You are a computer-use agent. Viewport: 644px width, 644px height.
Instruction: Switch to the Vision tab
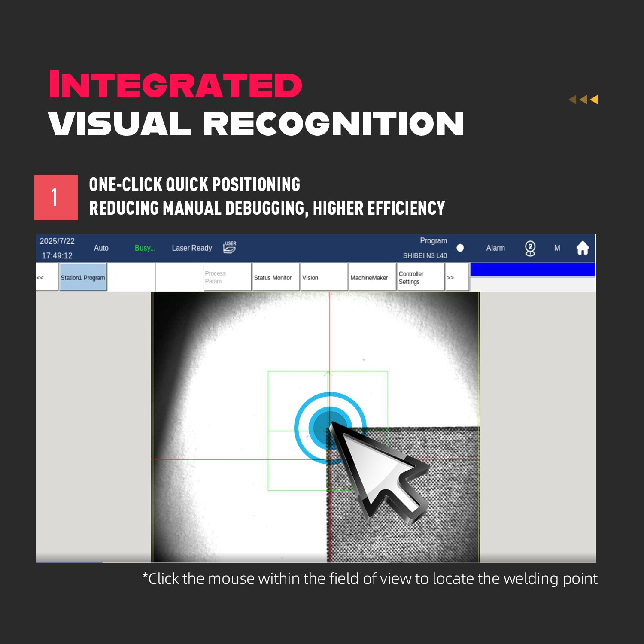click(x=323, y=278)
